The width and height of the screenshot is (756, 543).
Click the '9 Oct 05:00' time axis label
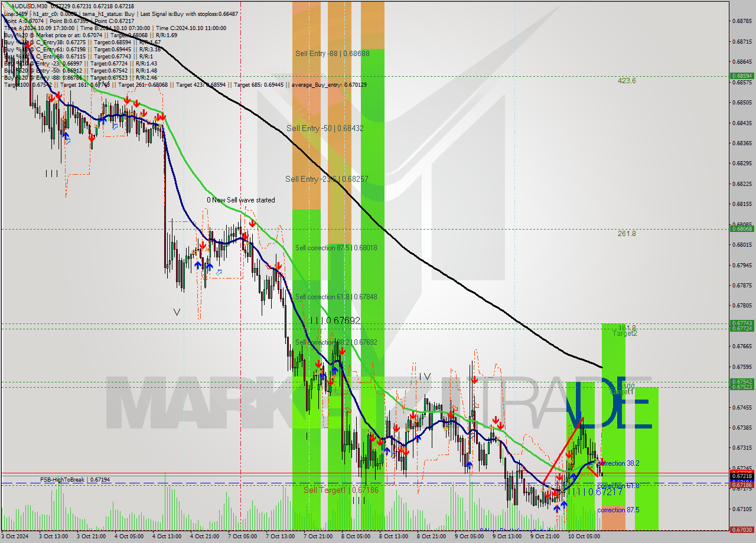point(470,537)
